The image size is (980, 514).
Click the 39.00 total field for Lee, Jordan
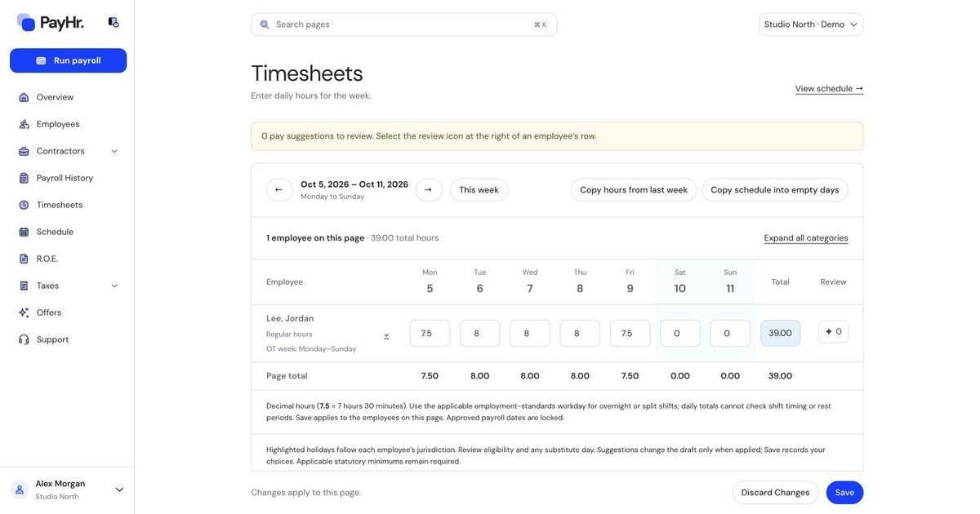click(781, 333)
